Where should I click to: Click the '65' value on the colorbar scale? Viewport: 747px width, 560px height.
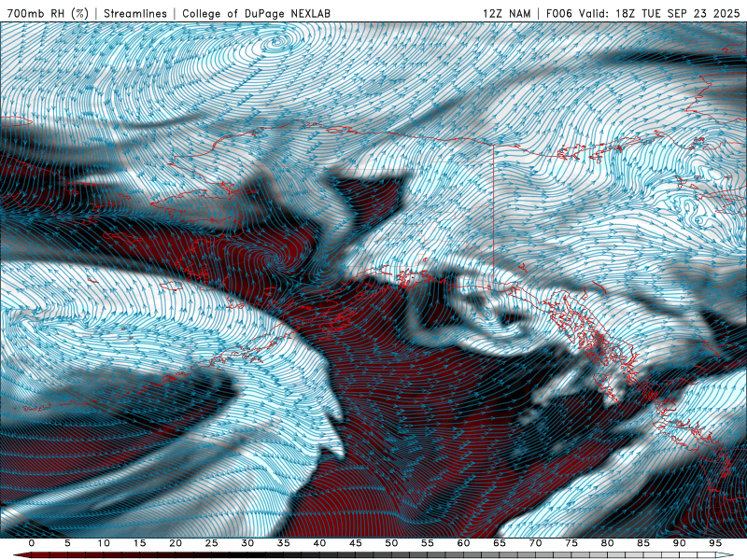click(499, 543)
